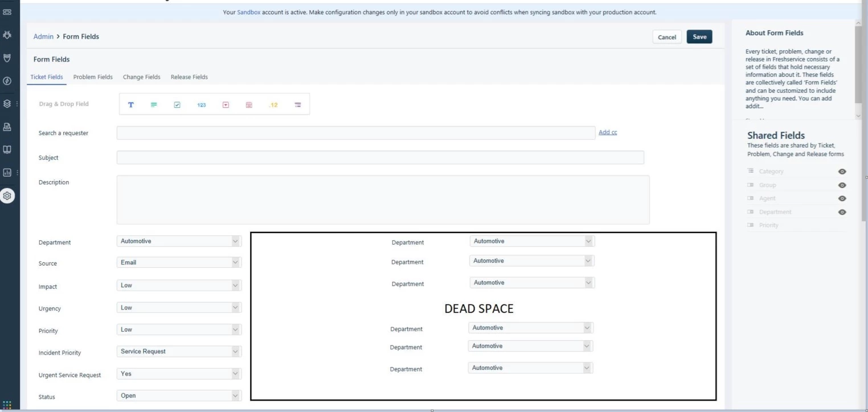Click the Save button
The width and height of the screenshot is (868, 412).
pyautogui.click(x=699, y=37)
